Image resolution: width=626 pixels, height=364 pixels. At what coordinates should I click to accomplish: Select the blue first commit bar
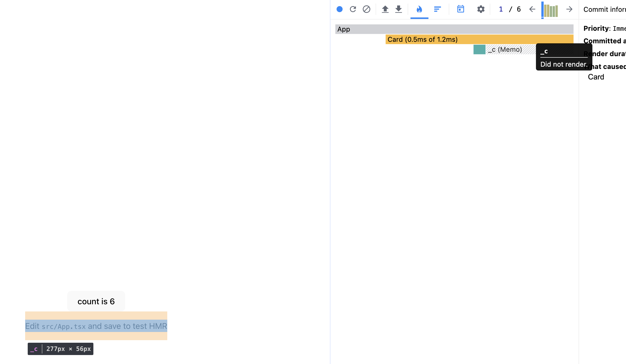543,10
